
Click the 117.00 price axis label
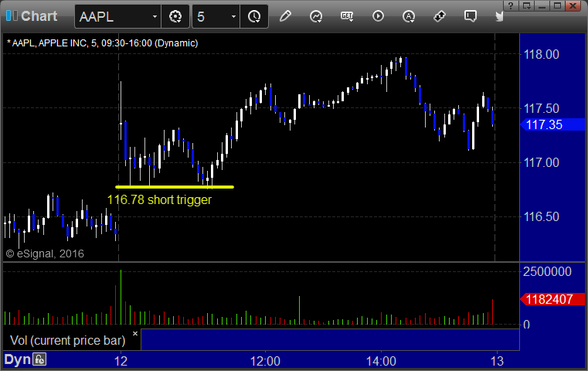point(541,162)
